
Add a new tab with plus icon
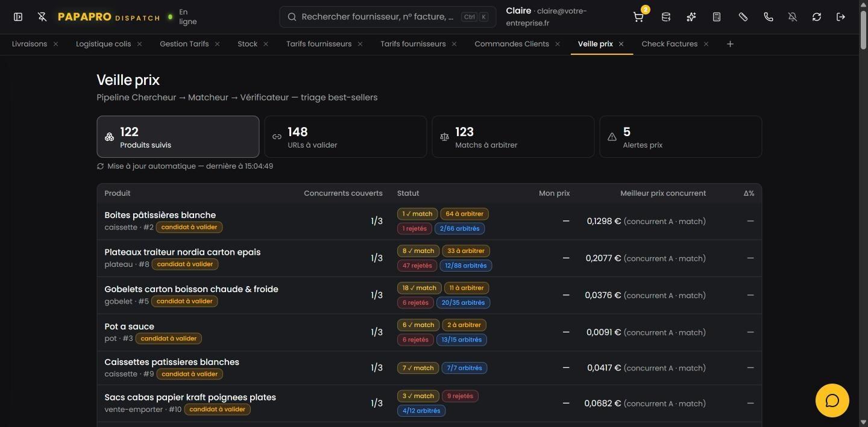point(730,44)
